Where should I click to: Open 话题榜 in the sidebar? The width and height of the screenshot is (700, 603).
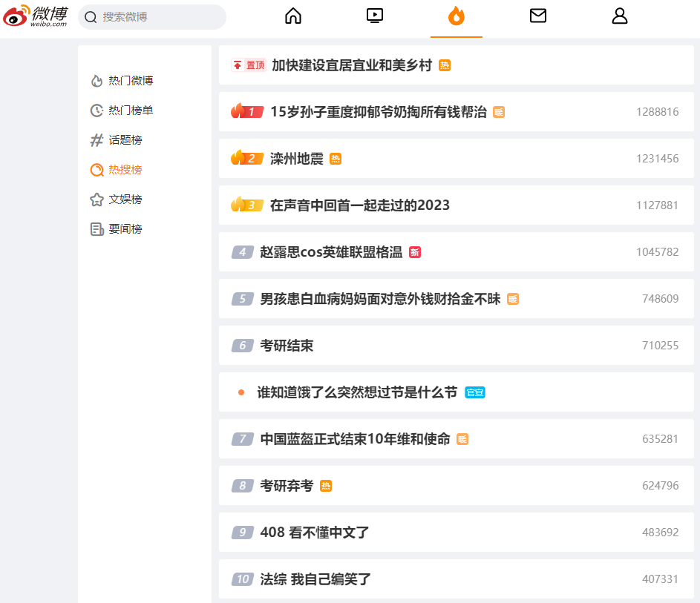[x=125, y=140]
